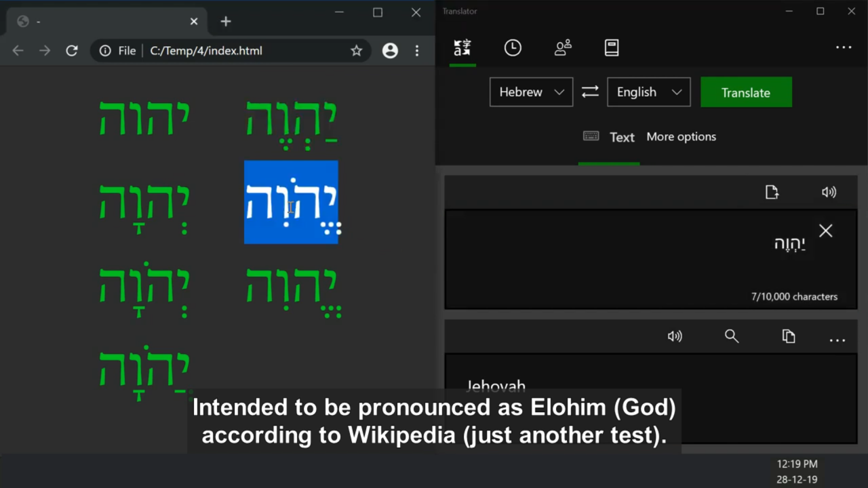Open the Conversation people icon
The width and height of the screenshot is (868, 488).
coord(563,47)
